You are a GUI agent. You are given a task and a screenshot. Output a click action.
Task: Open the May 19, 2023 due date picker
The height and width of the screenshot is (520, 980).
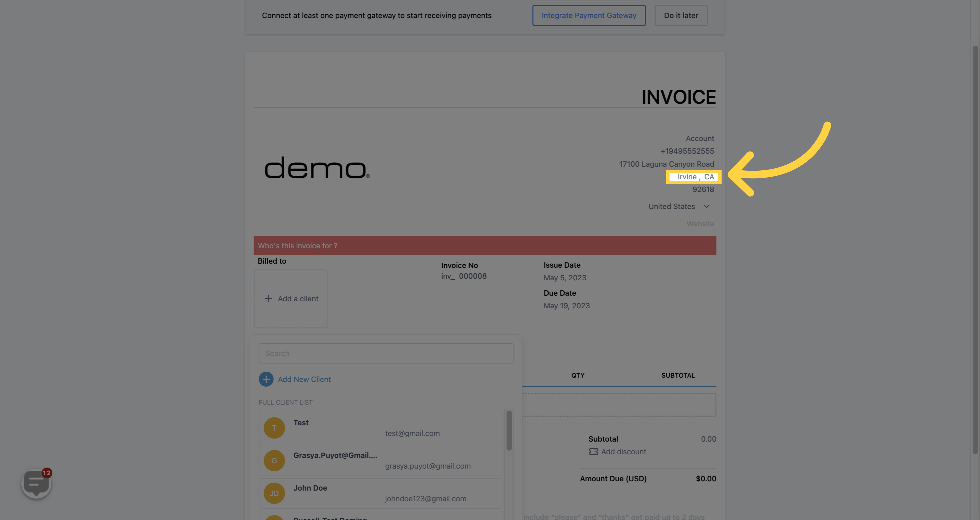point(566,306)
